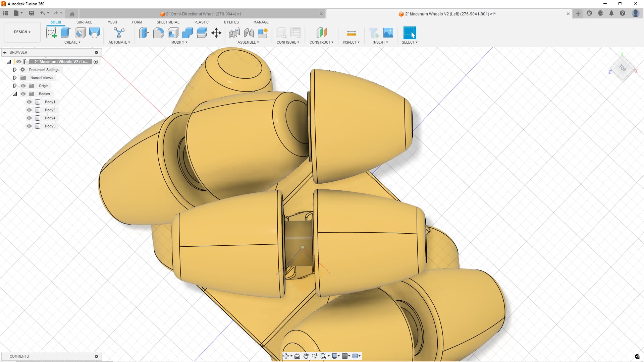The image size is (644, 362).
Task: Select the Move/Copy tool
Action: pos(216,33)
